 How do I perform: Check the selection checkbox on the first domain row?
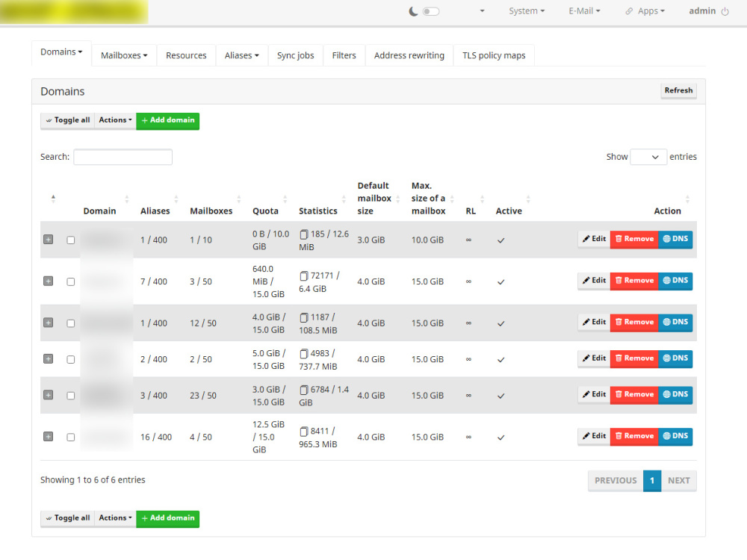point(70,240)
